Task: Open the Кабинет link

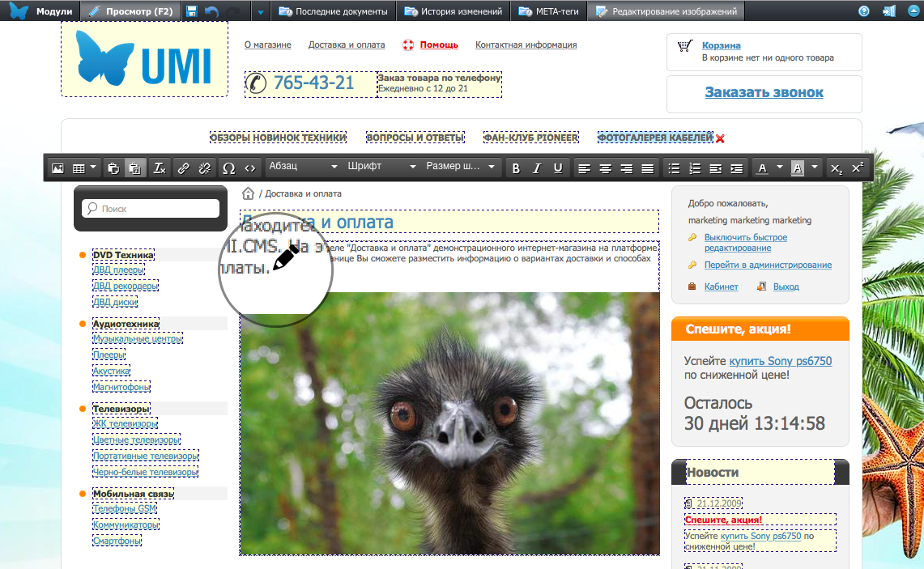Action: tap(722, 287)
